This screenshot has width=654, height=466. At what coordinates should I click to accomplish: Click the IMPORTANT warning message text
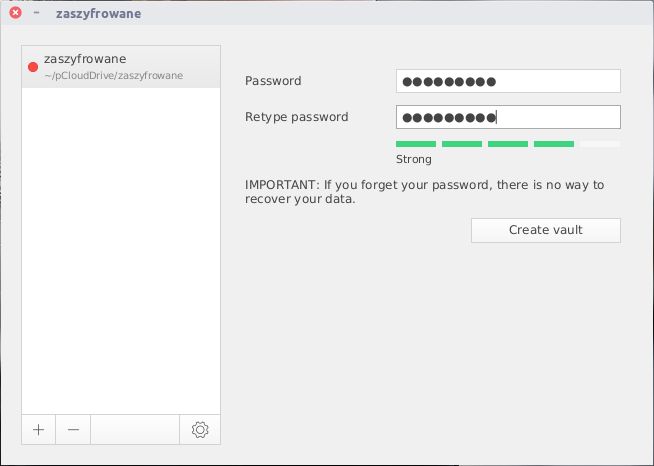[x=425, y=191]
